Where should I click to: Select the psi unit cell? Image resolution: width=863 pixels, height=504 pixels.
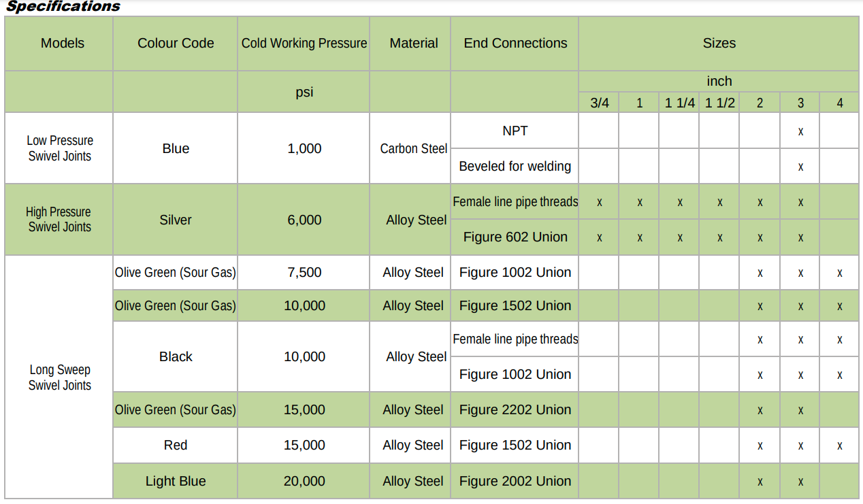point(304,92)
